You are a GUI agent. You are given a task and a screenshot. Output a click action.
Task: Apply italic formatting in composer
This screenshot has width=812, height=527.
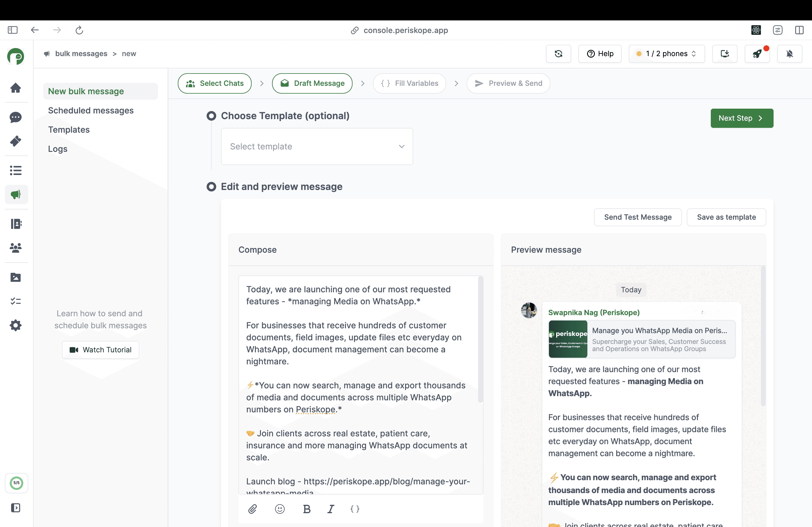click(x=331, y=509)
